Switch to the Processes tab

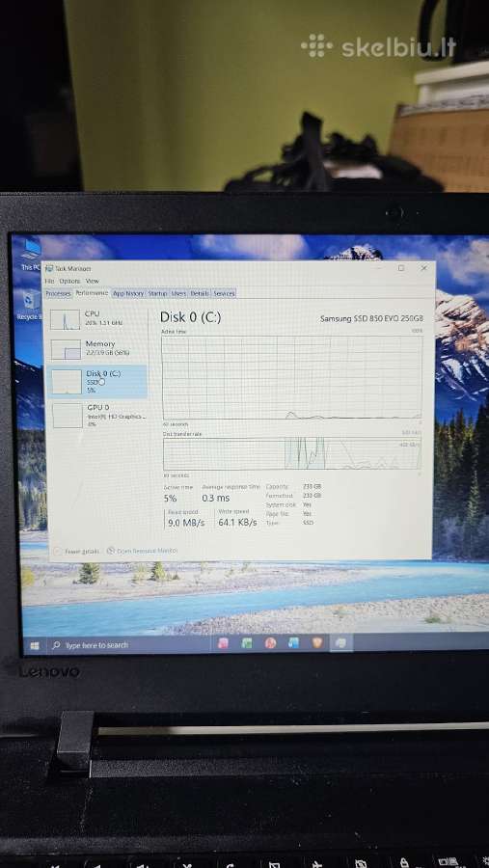pyautogui.click(x=58, y=294)
